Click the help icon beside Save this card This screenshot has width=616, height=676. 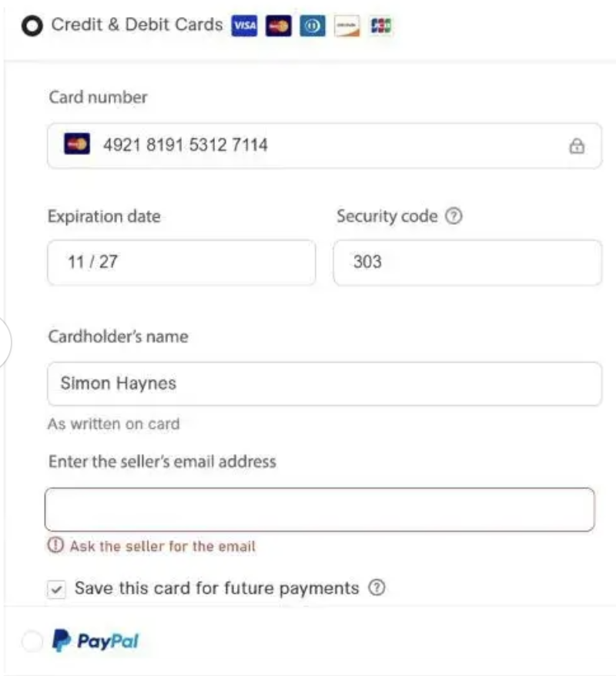coord(376,588)
